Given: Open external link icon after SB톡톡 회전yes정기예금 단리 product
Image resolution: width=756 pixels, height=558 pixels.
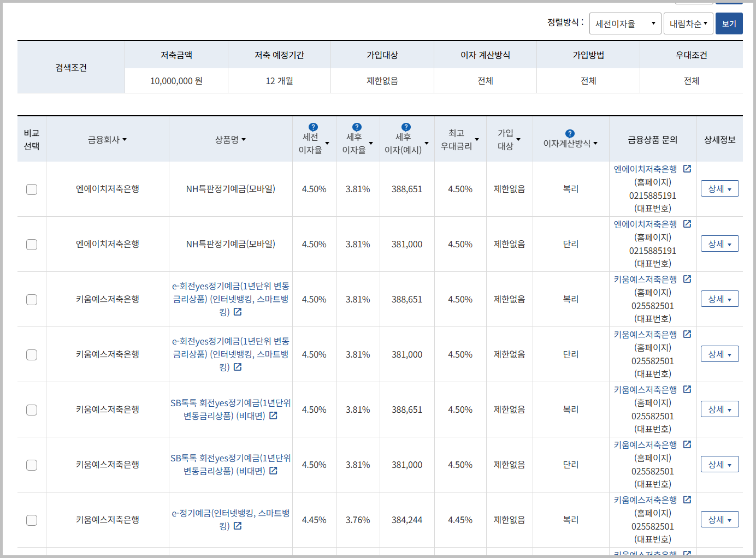Looking at the screenshot, I should pyautogui.click(x=273, y=471).
